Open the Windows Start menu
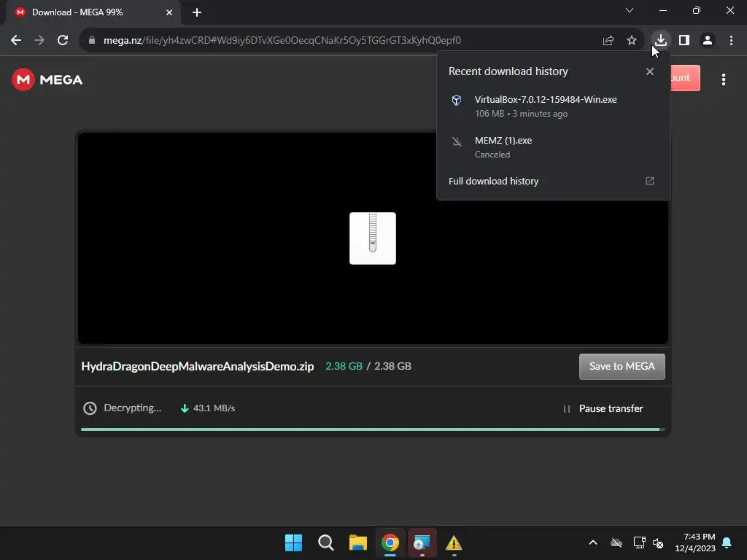The width and height of the screenshot is (747, 560). click(x=293, y=542)
